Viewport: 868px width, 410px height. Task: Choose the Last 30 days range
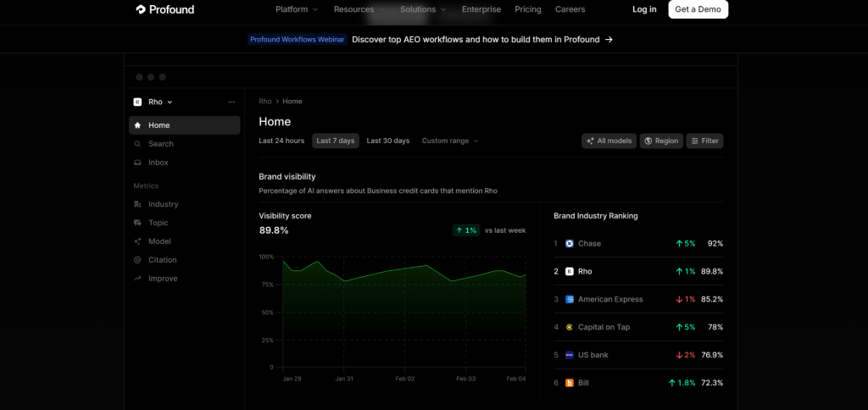(x=387, y=141)
